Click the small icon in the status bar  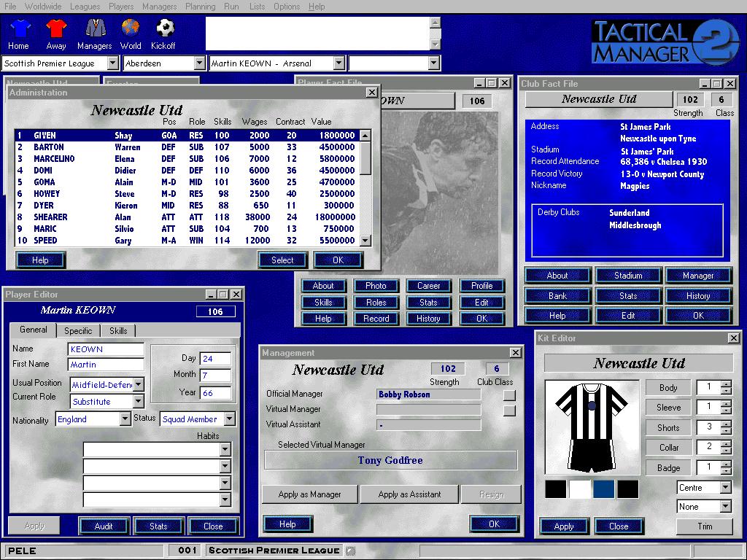click(350, 551)
